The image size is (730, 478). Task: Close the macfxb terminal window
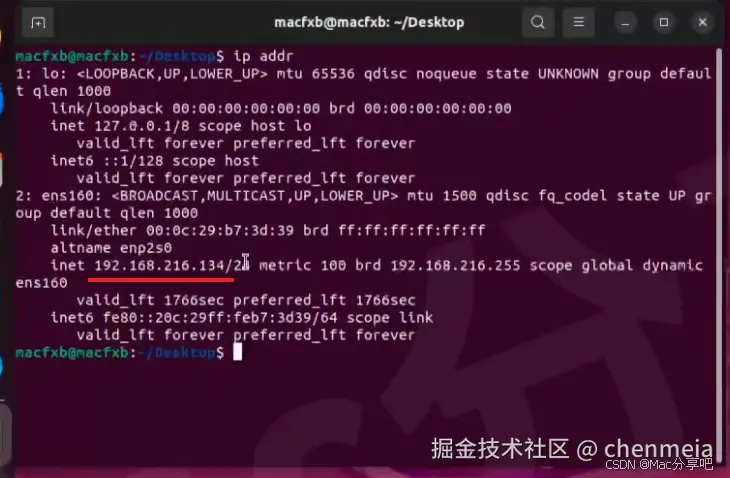703,22
